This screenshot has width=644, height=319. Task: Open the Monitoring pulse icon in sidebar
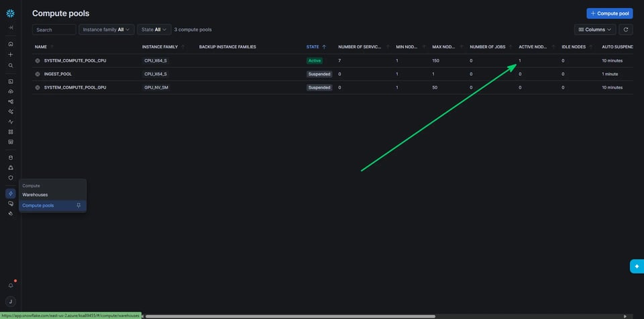11,122
